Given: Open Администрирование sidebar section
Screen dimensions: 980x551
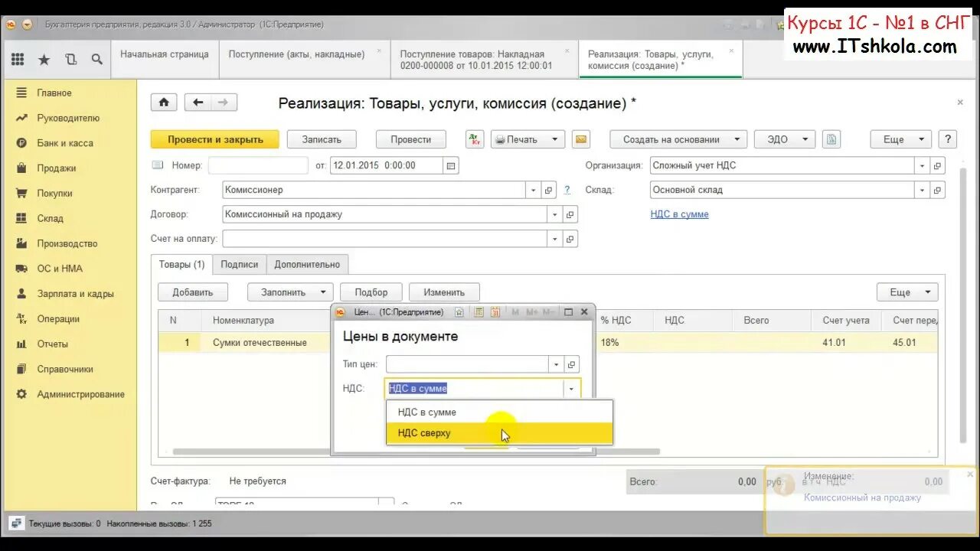Looking at the screenshot, I should coord(80,394).
